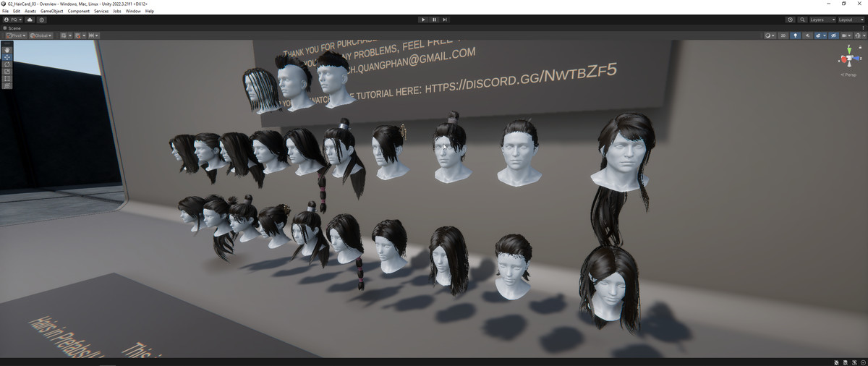Open version control settings gear icon
The height and width of the screenshot is (366, 868).
coord(42,20)
